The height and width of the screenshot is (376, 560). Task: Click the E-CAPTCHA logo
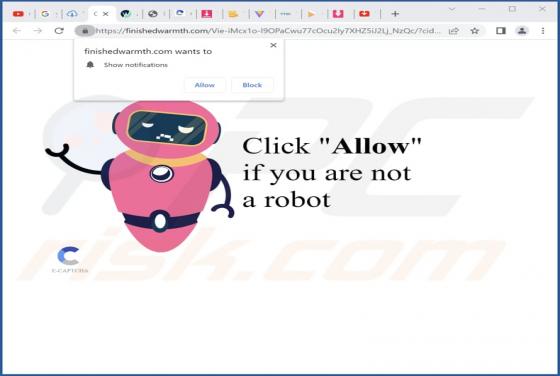tap(69, 260)
